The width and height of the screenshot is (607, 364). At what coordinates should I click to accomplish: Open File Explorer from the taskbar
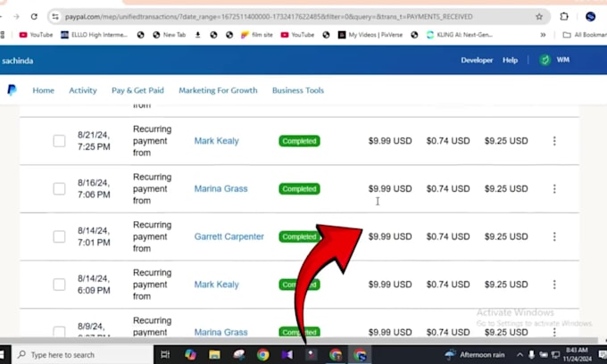(214, 355)
